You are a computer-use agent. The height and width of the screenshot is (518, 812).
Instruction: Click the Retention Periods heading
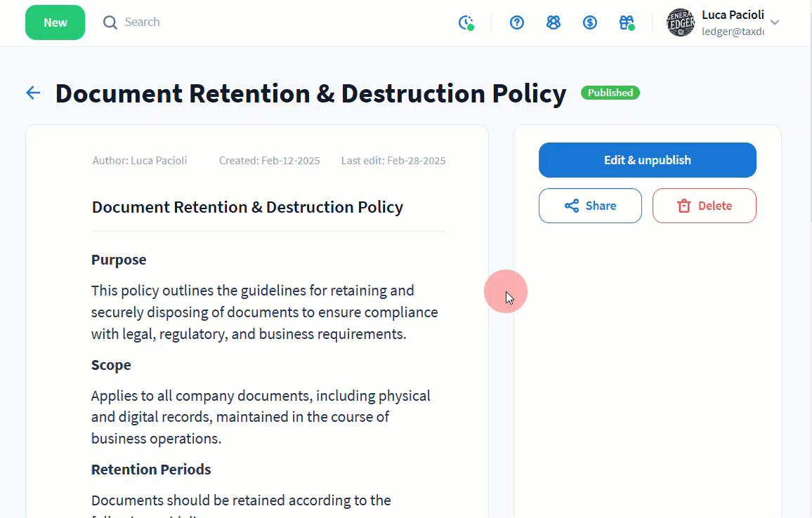point(151,470)
